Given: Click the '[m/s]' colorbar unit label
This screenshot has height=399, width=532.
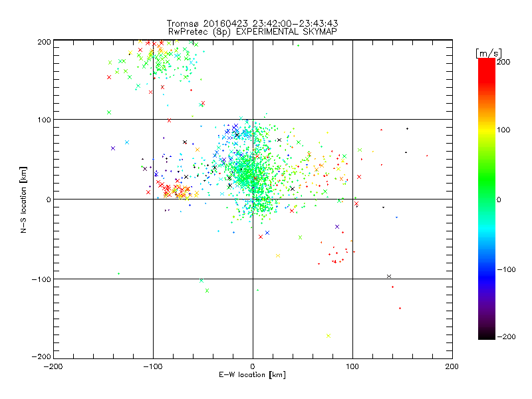Looking at the screenshot, I should coord(488,53).
